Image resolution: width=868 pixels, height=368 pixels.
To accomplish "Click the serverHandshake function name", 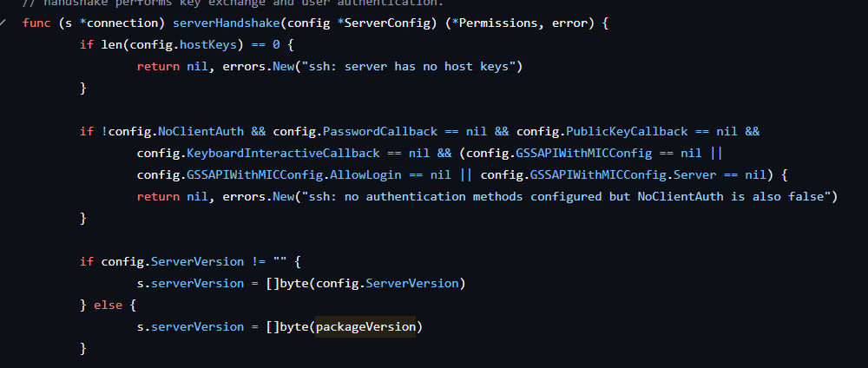I will click(x=227, y=23).
